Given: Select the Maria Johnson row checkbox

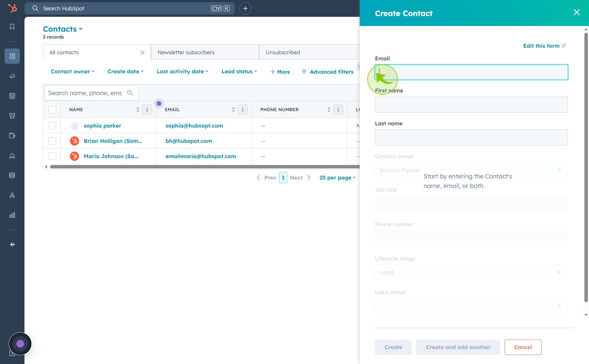Looking at the screenshot, I should pyautogui.click(x=52, y=156).
